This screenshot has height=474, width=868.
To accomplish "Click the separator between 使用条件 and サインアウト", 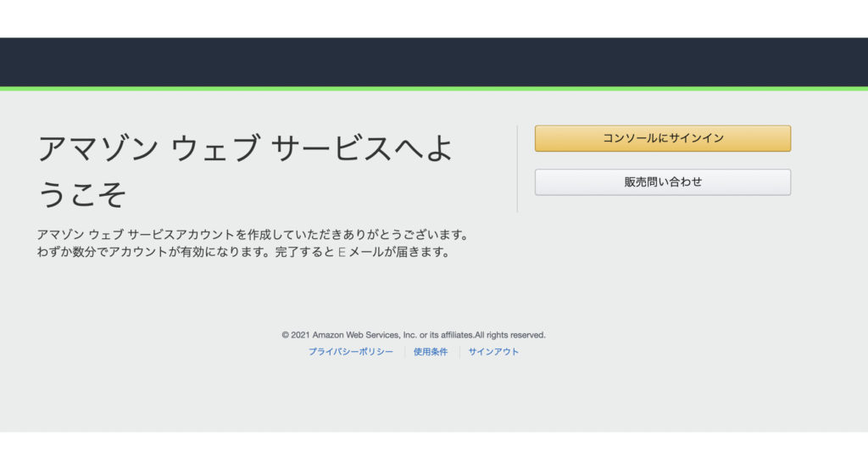I will coord(459,352).
